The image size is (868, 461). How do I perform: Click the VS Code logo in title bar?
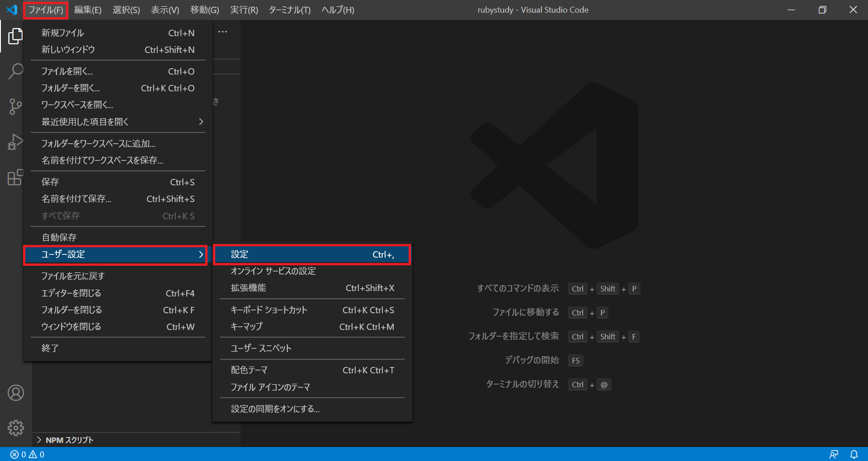[12, 9]
